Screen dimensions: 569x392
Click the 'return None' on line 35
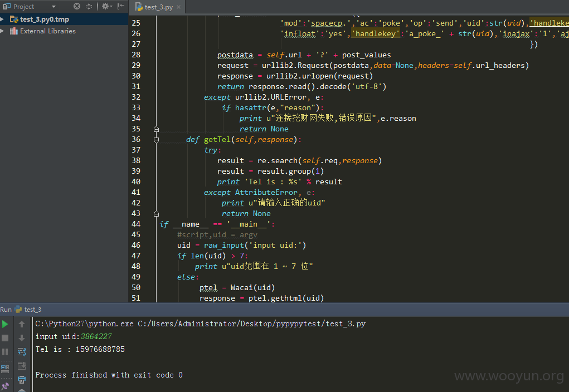[264, 129]
